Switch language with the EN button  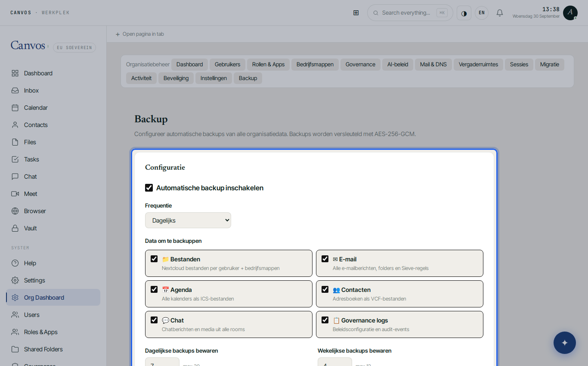(x=482, y=13)
